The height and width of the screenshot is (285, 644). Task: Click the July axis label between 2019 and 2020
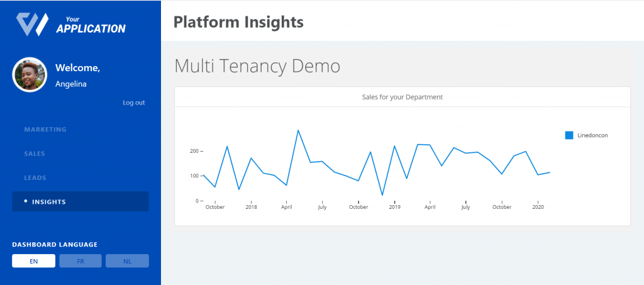(x=465, y=207)
